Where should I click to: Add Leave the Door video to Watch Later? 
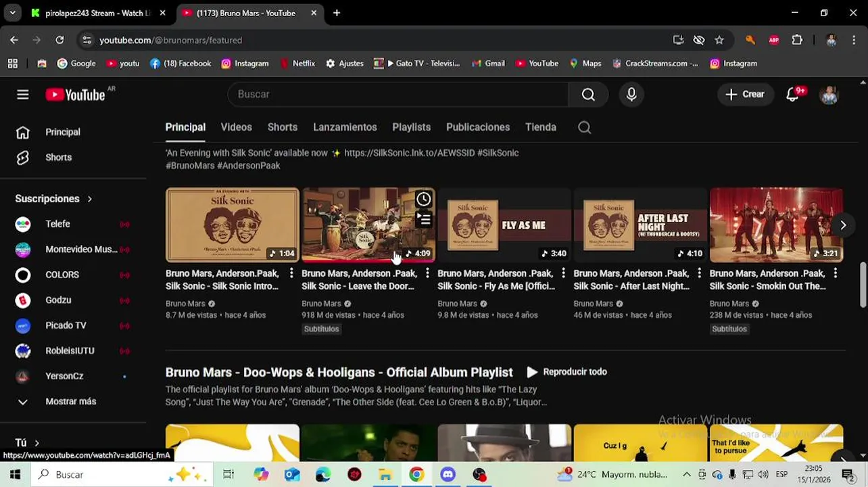[x=423, y=199]
